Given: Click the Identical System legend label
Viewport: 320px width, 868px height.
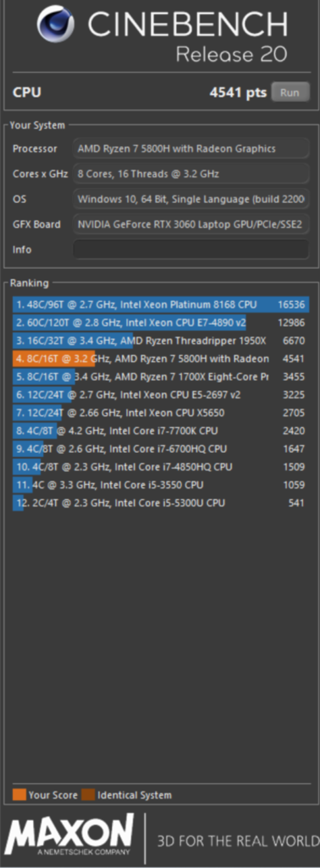Looking at the screenshot, I should (134, 795).
